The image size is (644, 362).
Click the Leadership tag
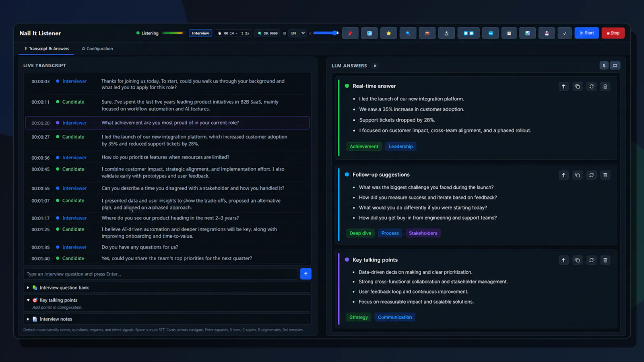(x=400, y=146)
